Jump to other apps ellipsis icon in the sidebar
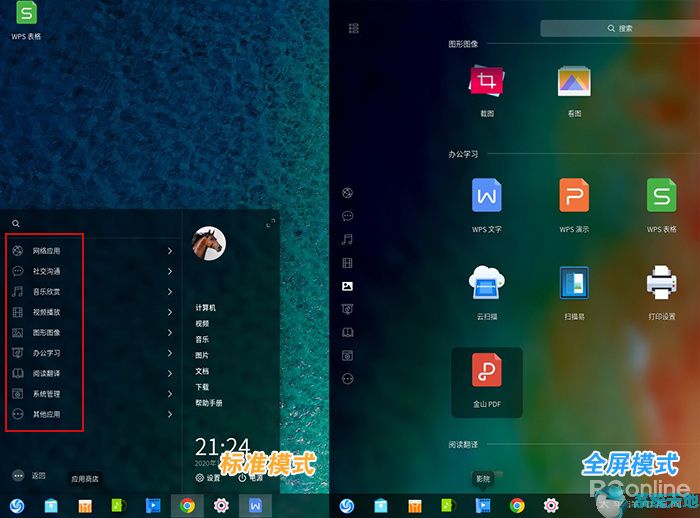Viewport: 700px width, 518px height. point(347,379)
